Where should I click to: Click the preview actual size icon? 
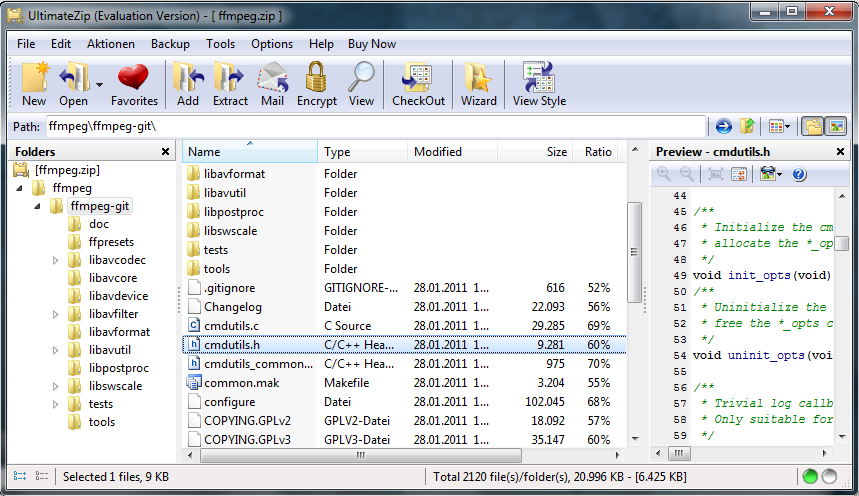pyautogui.click(x=739, y=174)
